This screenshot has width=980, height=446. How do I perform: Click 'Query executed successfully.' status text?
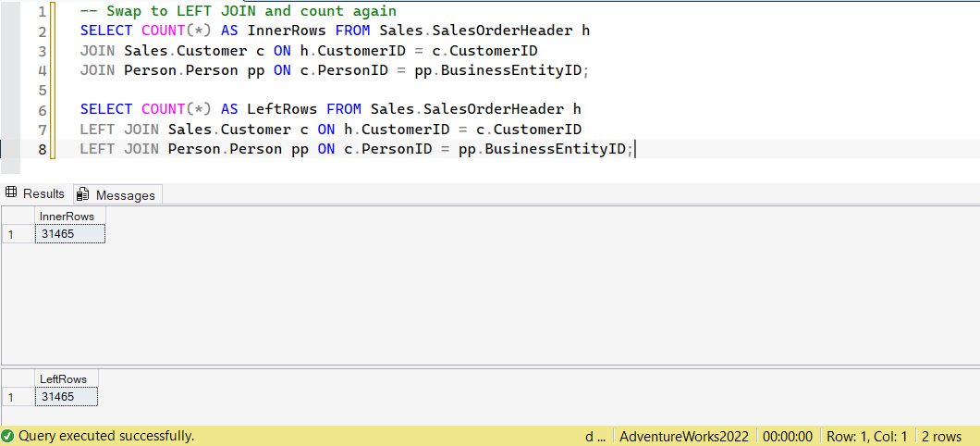pos(106,436)
